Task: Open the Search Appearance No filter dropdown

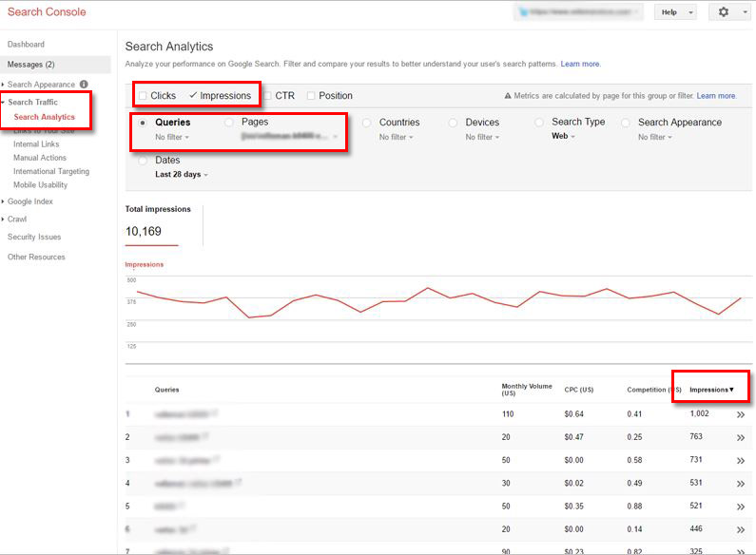Action: (x=655, y=137)
